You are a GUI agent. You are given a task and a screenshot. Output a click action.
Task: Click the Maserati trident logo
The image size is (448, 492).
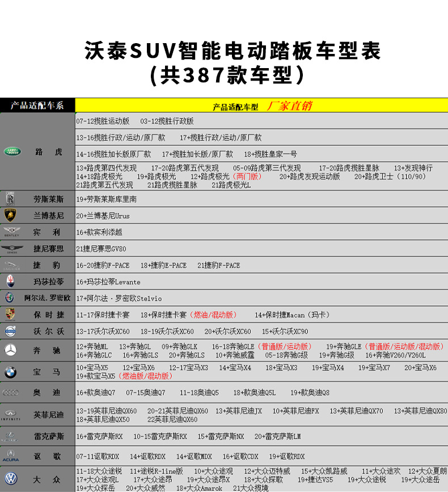pyautogui.click(x=10, y=281)
